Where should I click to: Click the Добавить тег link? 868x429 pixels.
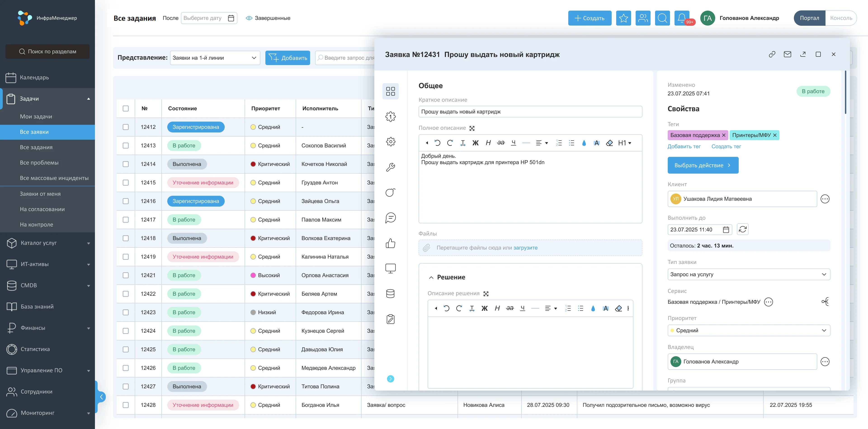(684, 146)
